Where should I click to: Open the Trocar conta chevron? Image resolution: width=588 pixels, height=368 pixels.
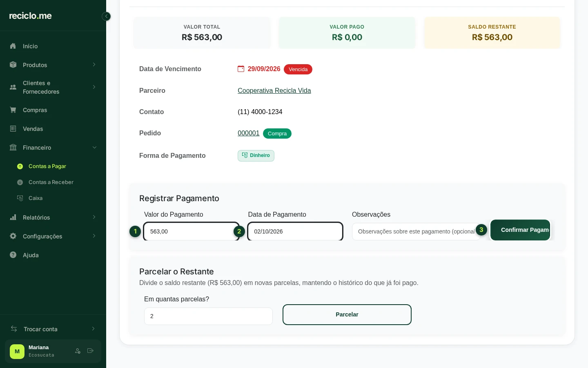pyautogui.click(x=93, y=329)
